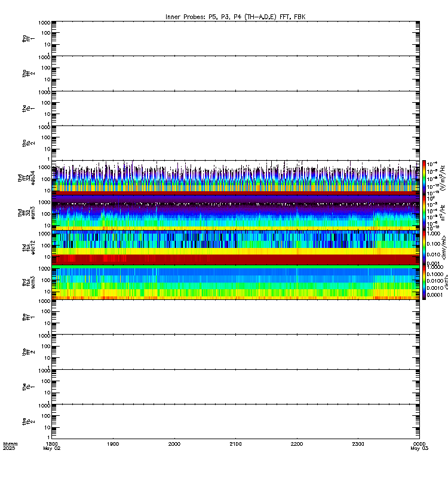Click the '0.1000' color bar tick value
The height and width of the screenshot is (478, 448).
435,274
